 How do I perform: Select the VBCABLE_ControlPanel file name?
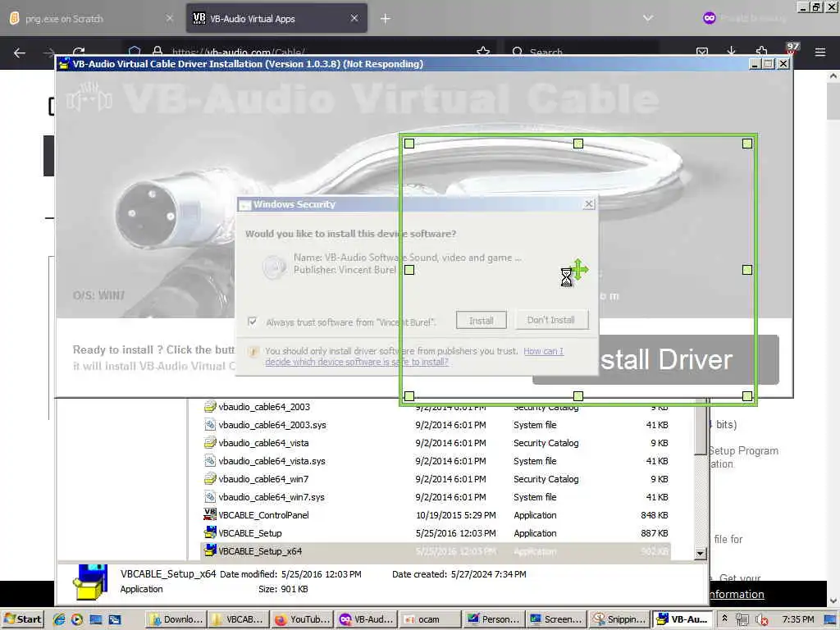[263, 515]
